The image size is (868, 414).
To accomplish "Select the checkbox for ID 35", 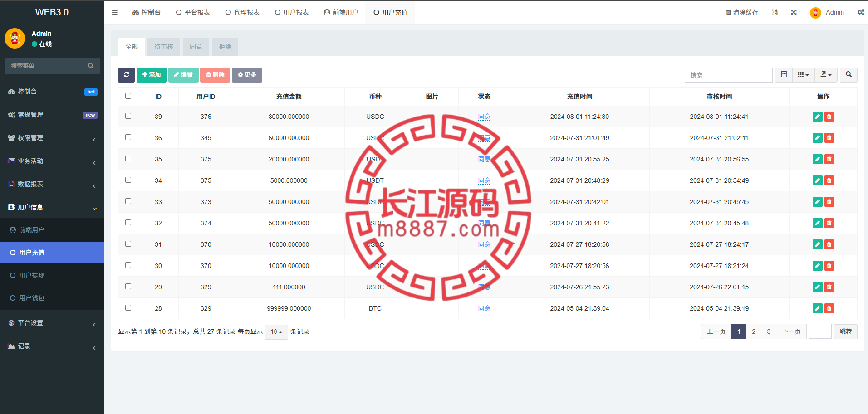I will [128, 159].
